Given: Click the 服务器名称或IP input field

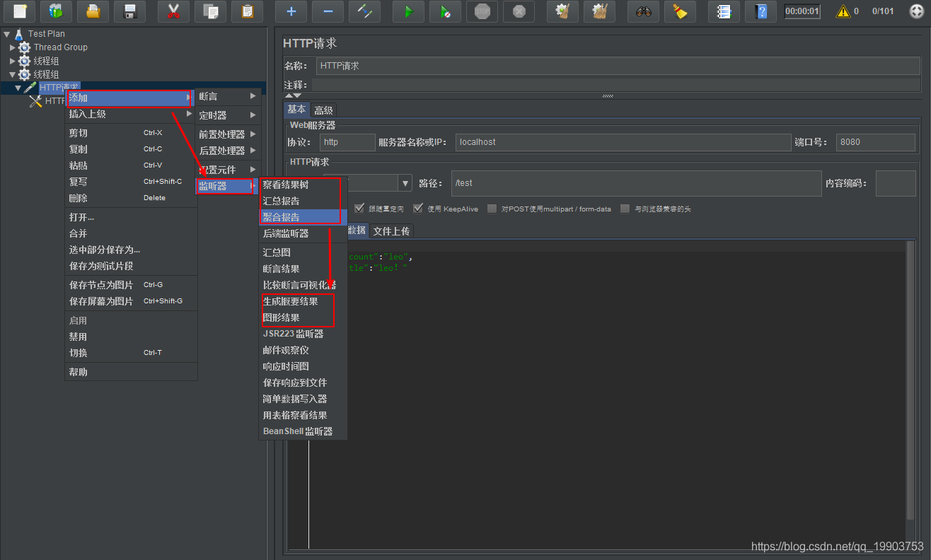Looking at the screenshot, I should click(x=623, y=142).
